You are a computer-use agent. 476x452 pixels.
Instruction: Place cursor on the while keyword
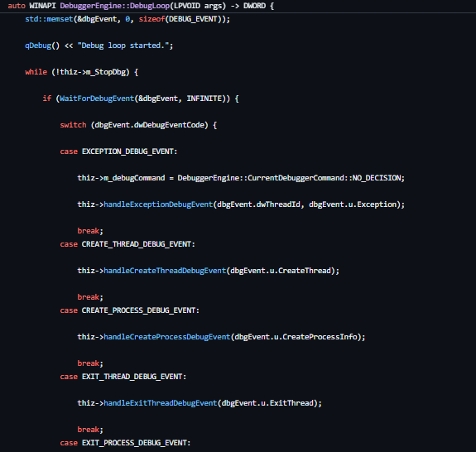(36, 72)
